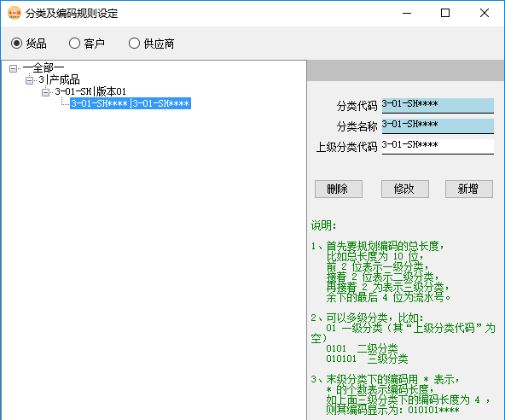Image resolution: width=505 pixels, height=420 pixels.
Task: Click the application icon in title bar
Action: (15, 13)
